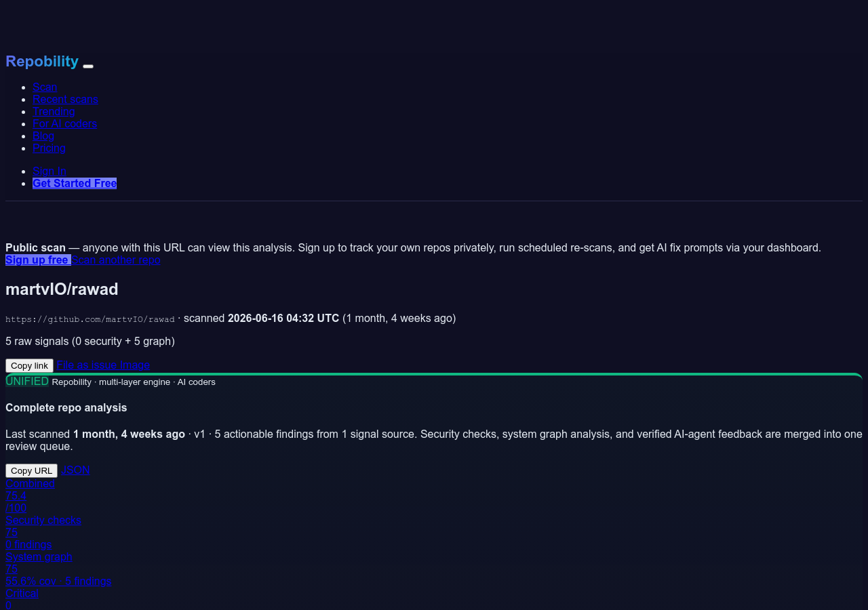Open the File as issue link
The width and height of the screenshot is (868, 610).
87,365
